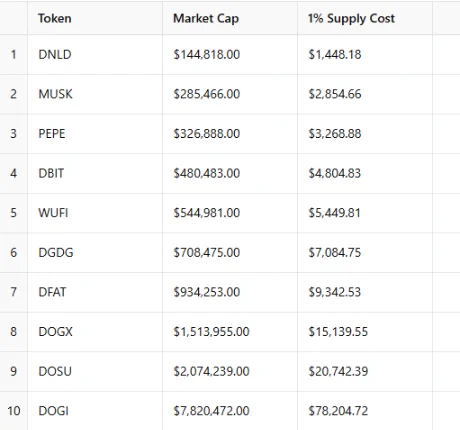The image size is (460, 430).
Task: Select the Market Cap column header
Action: (x=230, y=18)
